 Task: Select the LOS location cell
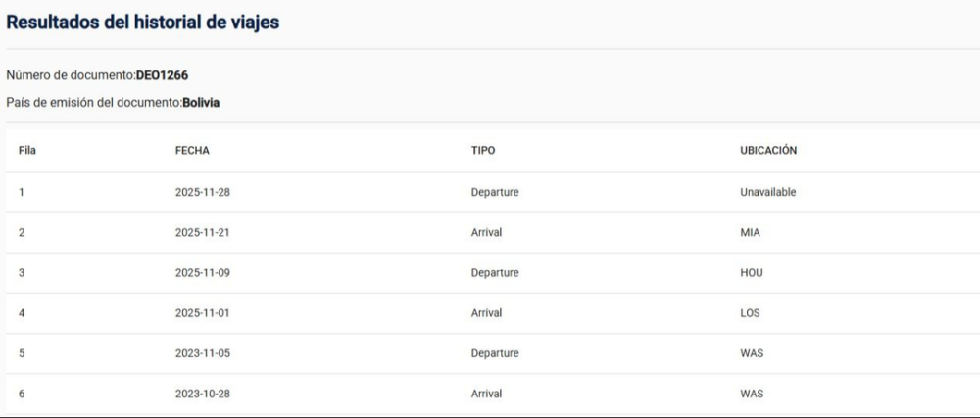[x=751, y=313]
